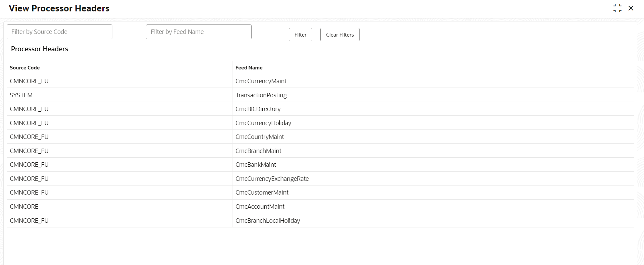
Task: Click CMNCORE_FU in the CmcBICDirectory row
Action: click(x=29, y=109)
